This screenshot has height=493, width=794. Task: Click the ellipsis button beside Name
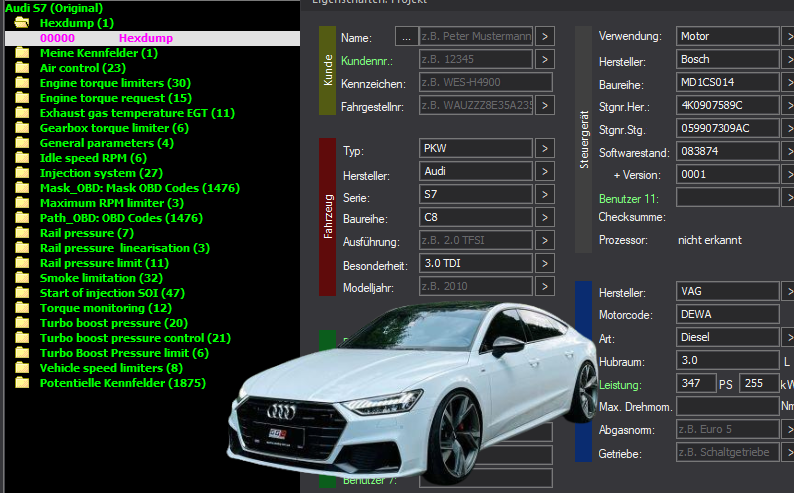pos(406,36)
